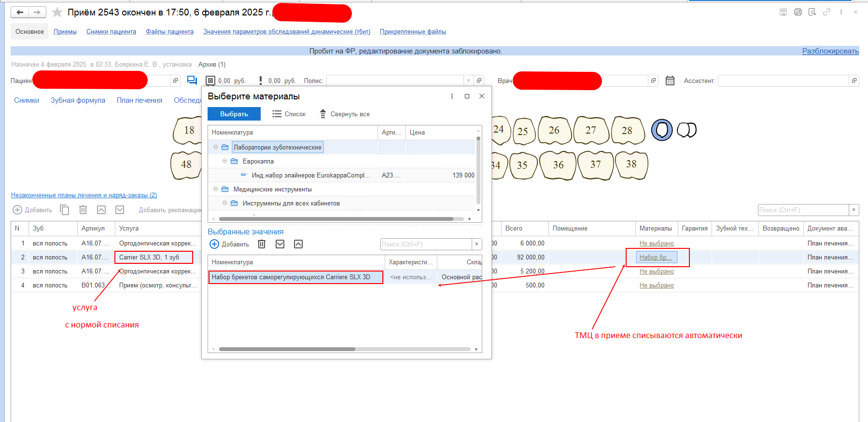Click the Архив (1) label
868x422 pixels.
pyautogui.click(x=212, y=65)
